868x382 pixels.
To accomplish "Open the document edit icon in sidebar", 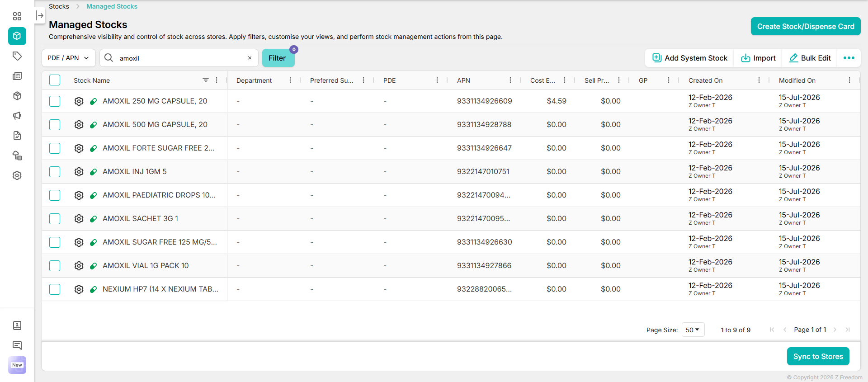I will tap(17, 136).
